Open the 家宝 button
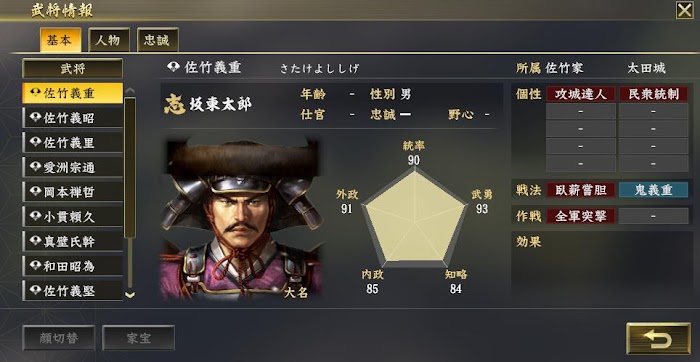 click(138, 338)
